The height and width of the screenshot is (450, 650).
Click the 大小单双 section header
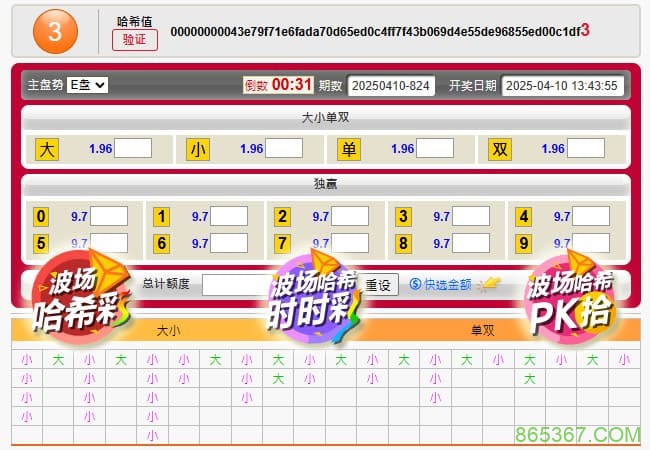click(x=326, y=118)
